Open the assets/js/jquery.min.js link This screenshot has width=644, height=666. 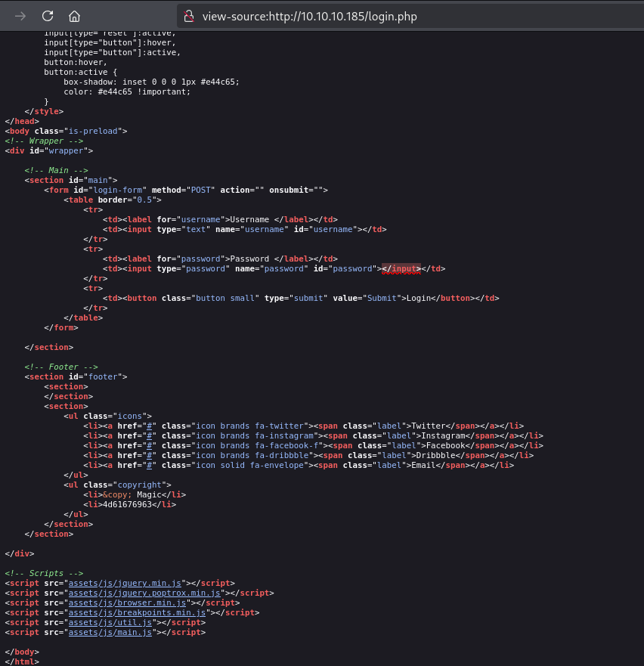click(125, 583)
